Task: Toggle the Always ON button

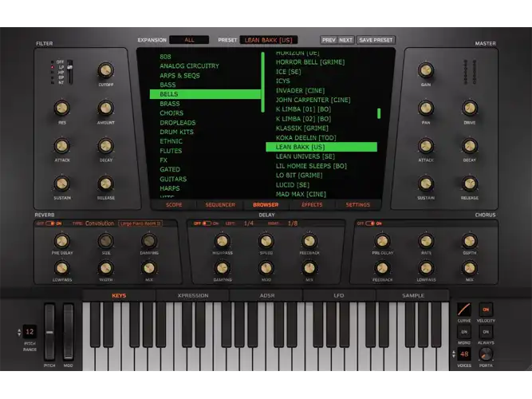Action: tap(486, 332)
